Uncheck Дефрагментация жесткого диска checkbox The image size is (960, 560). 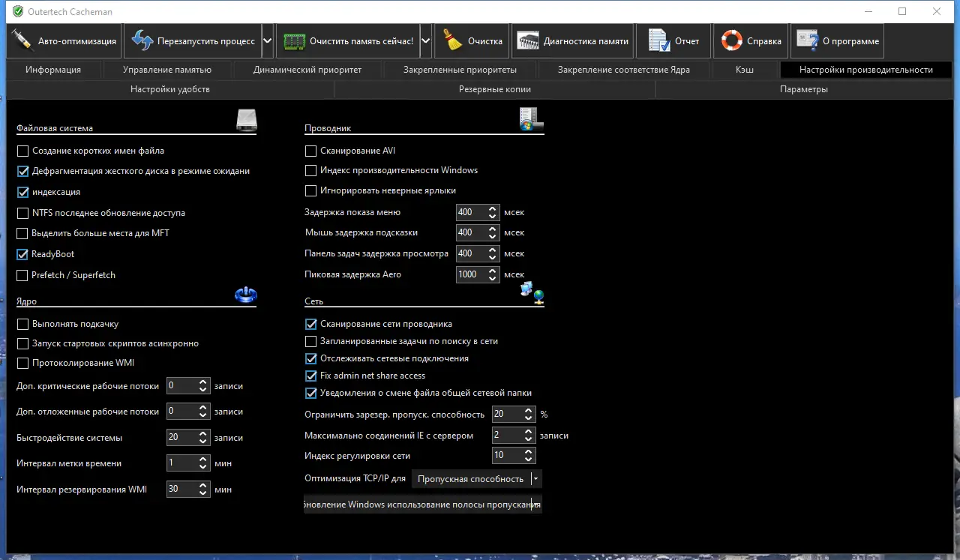tap(22, 171)
